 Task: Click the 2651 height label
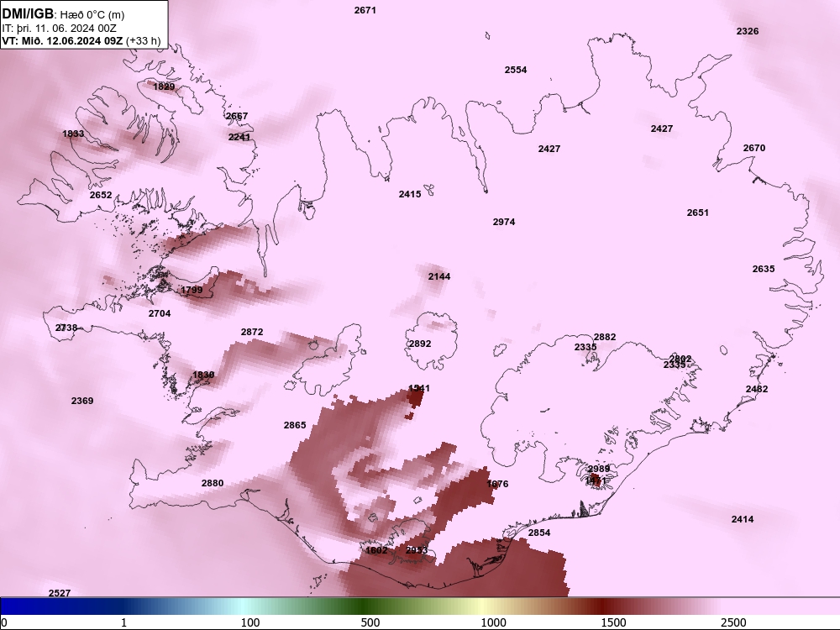click(697, 213)
